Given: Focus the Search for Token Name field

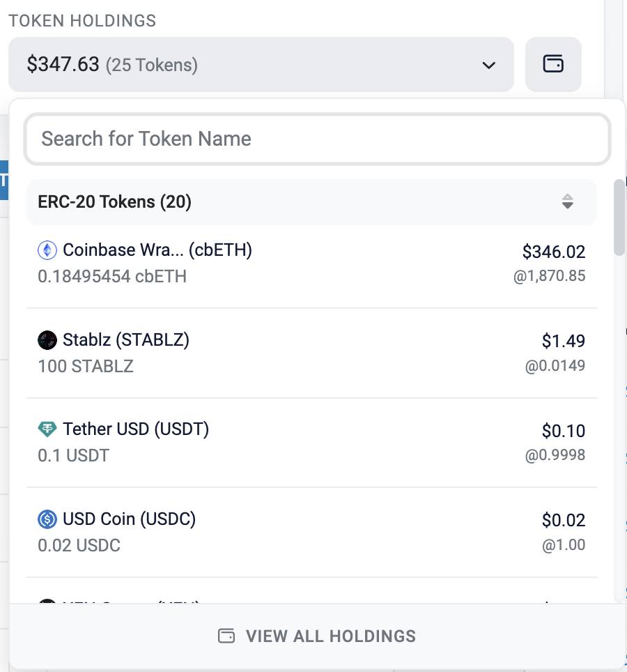Looking at the screenshot, I should click(317, 139).
